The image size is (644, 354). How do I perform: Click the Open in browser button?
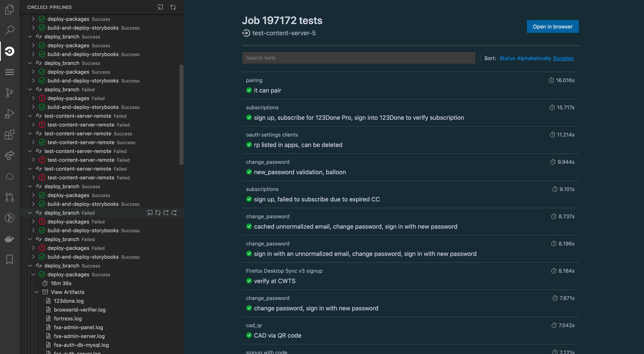click(552, 27)
